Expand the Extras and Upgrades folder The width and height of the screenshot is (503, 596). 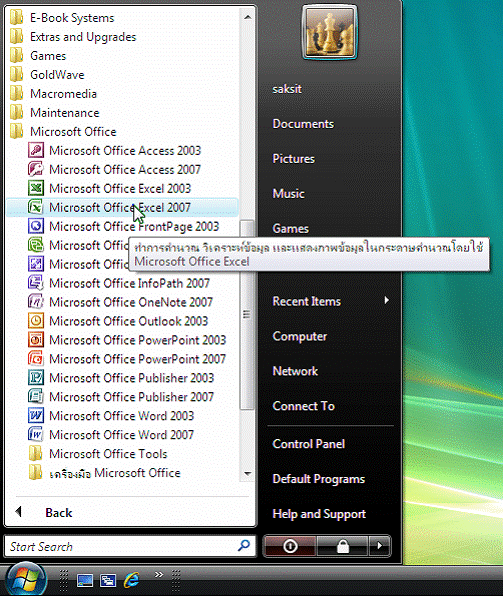pyautogui.click(x=73, y=37)
